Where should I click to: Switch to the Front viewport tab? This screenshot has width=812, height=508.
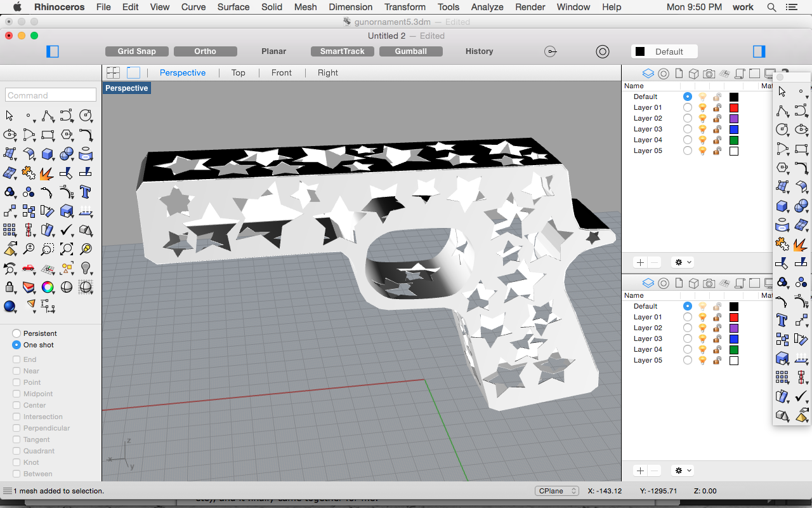282,73
